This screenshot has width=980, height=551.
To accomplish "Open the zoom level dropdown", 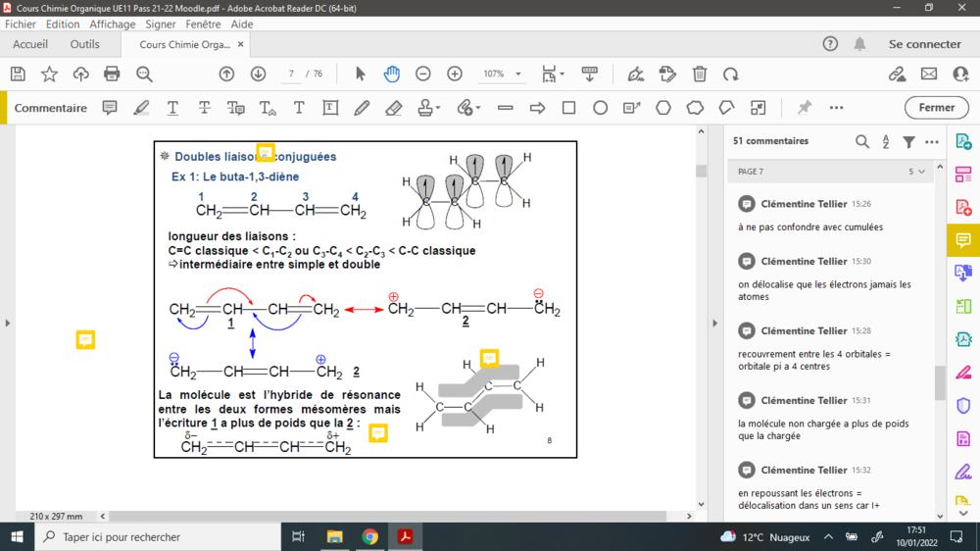I will point(518,74).
